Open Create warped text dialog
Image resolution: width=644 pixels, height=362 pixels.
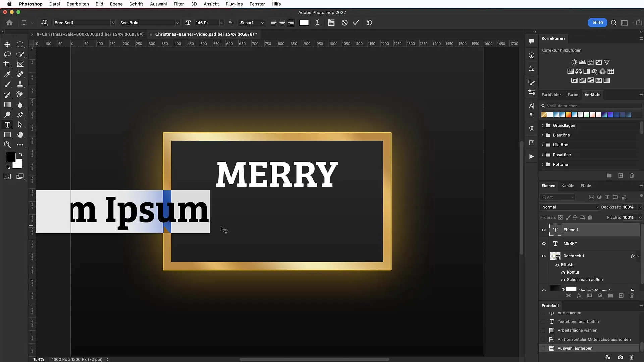(317, 23)
